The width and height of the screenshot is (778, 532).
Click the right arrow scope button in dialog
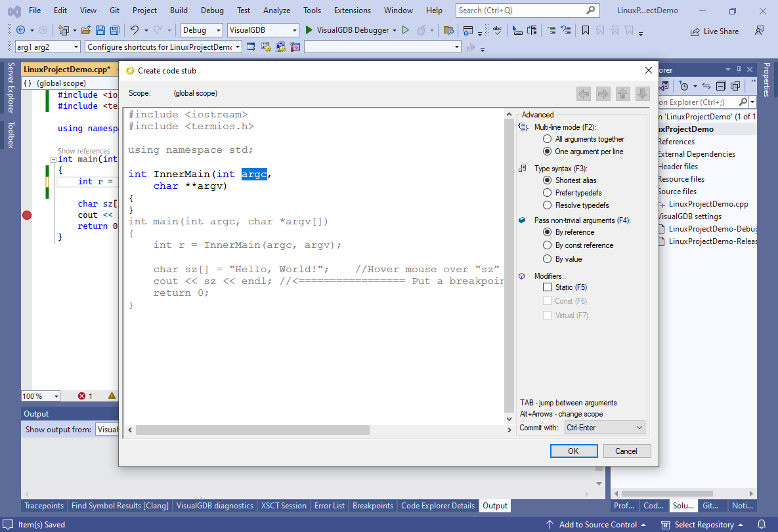click(x=603, y=94)
